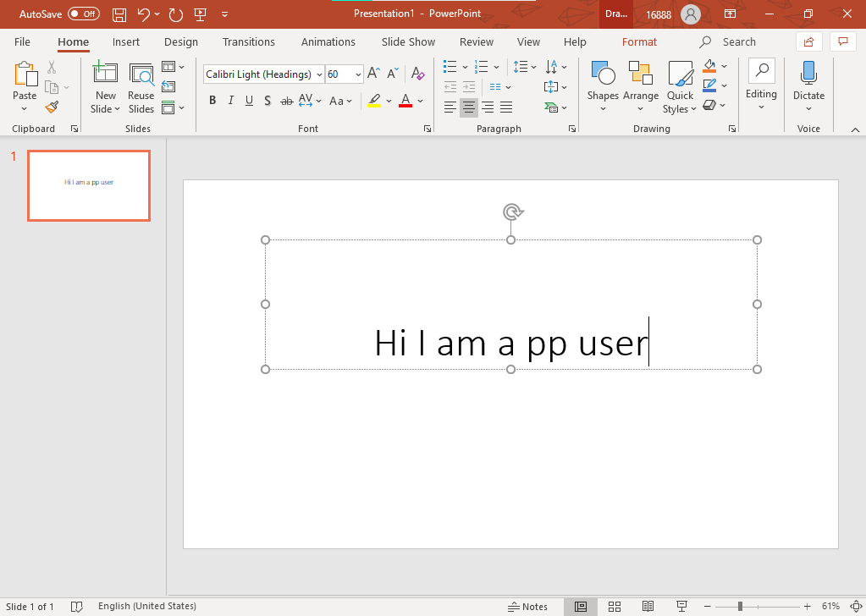
Task: Open Ribbon Display Options
Action: click(x=731, y=14)
